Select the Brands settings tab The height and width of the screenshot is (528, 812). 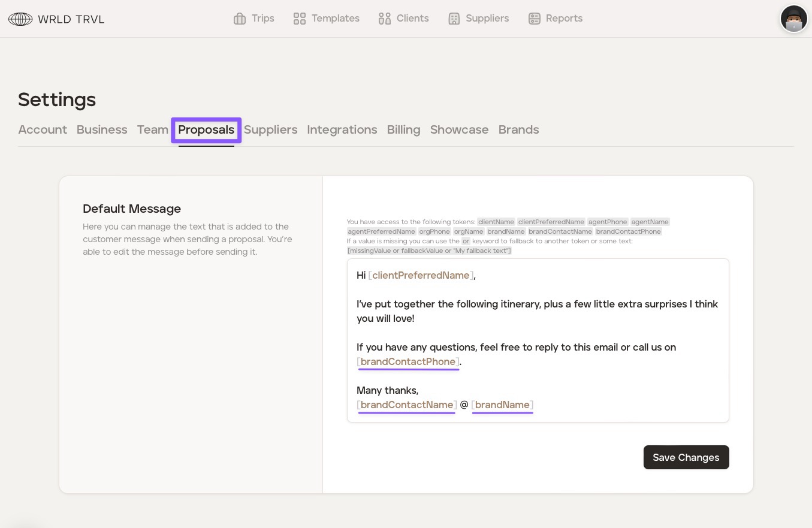[x=518, y=129]
